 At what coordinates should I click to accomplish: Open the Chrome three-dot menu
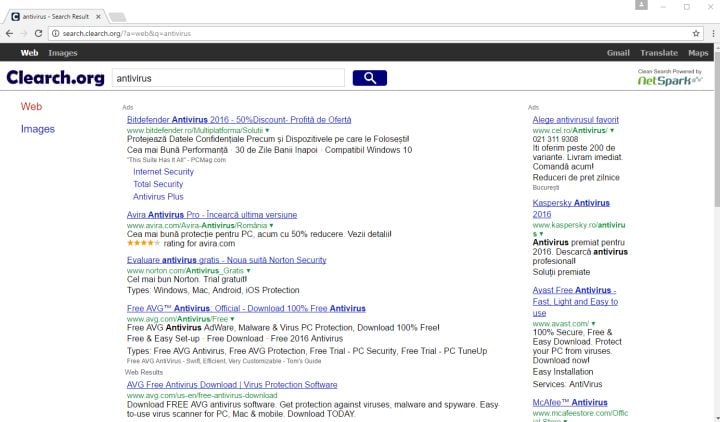(713, 34)
